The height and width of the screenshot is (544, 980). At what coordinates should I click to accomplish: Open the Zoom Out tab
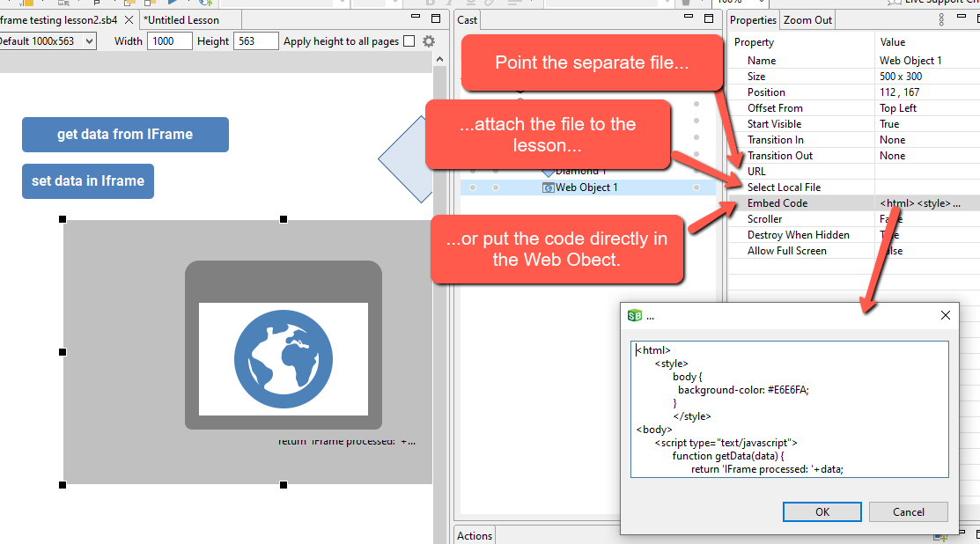(807, 20)
